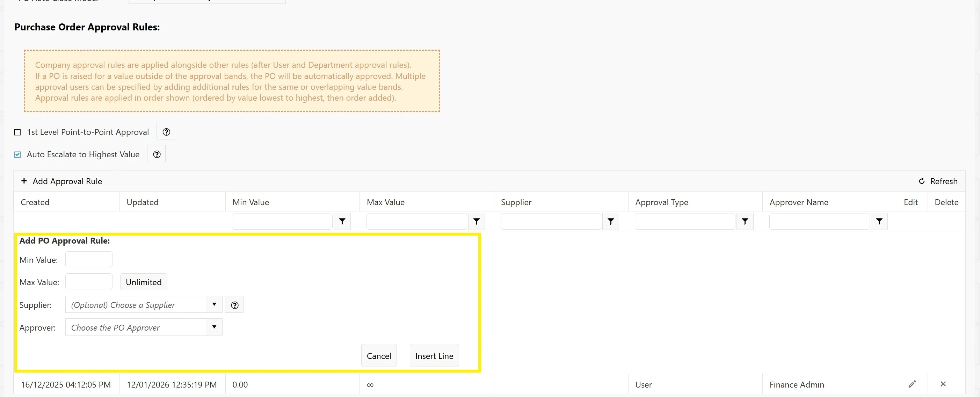
Task: Sort by the Approver Name column header
Action: 799,202
